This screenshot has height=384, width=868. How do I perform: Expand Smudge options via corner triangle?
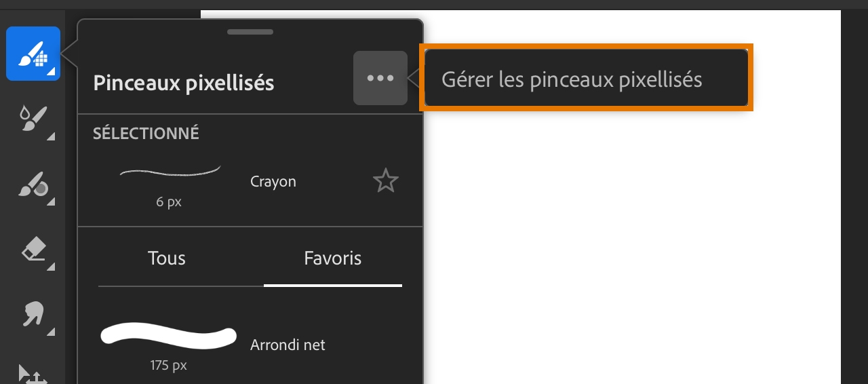point(51,332)
